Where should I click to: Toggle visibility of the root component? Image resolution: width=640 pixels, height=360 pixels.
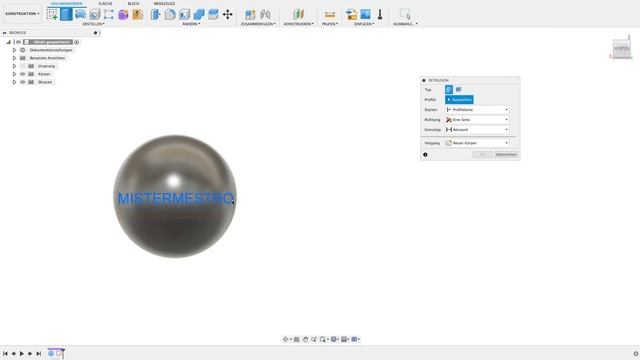tap(18, 42)
